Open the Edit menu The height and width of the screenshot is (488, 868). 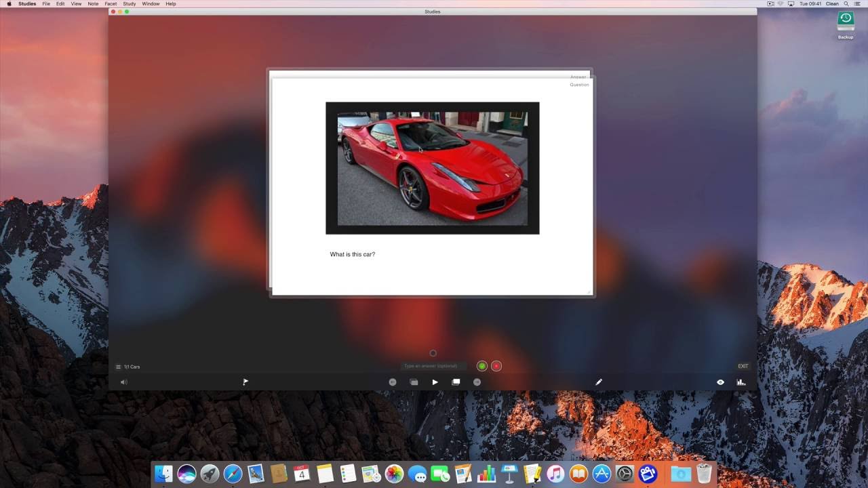(60, 4)
